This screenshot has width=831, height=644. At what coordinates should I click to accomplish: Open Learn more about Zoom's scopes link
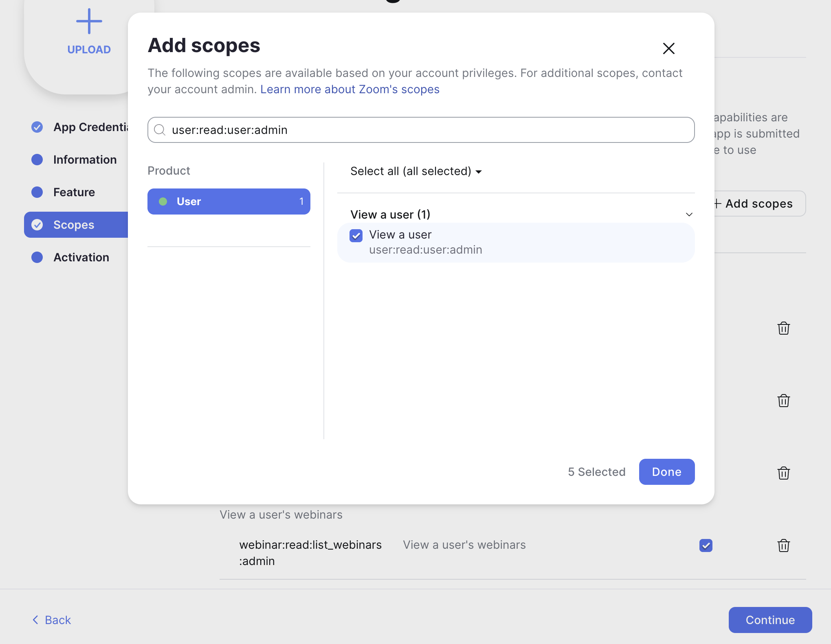(x=350, y=89)
